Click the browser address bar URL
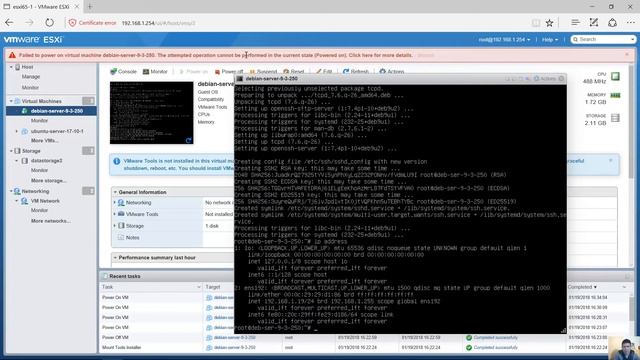This screenshot has width=640, height=360. pos(158,23)
